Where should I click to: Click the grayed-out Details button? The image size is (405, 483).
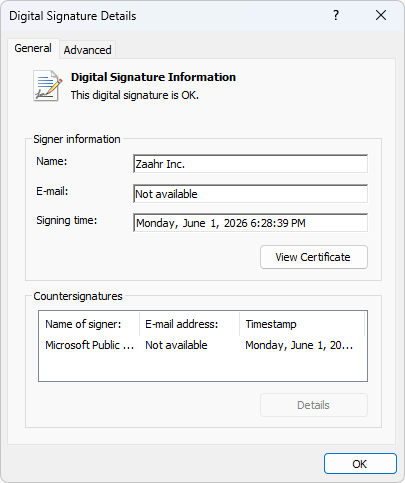pos(314,405)
